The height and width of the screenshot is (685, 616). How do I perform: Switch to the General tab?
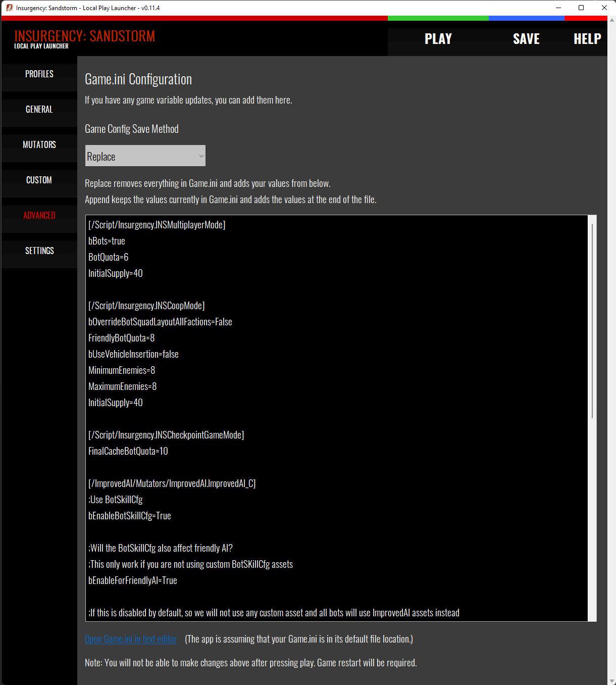tap(39, 109)
